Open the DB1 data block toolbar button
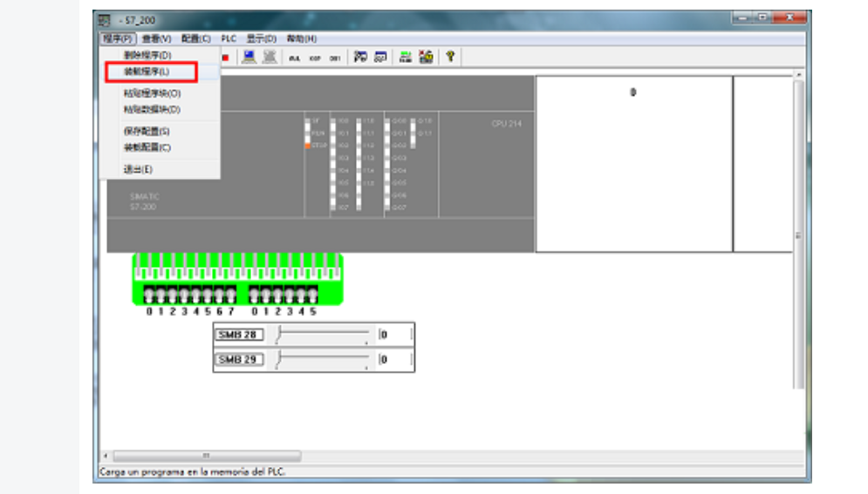Viewport: 868px width, 494px height. click(x=335, y=58)
